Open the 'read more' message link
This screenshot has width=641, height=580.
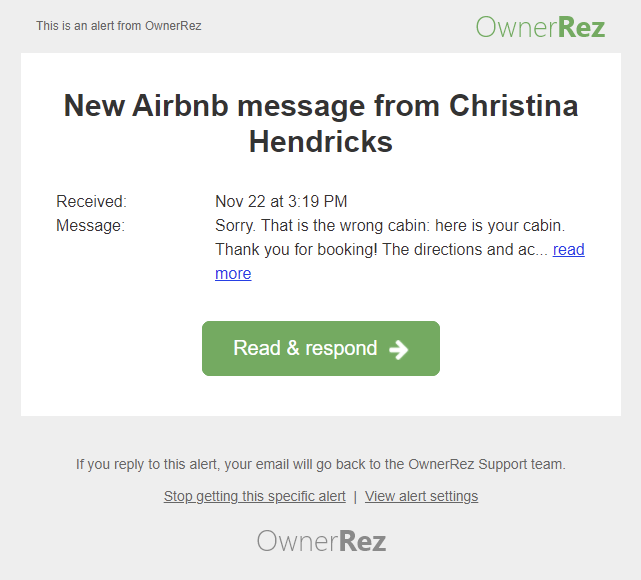click(x=568, y=249)
